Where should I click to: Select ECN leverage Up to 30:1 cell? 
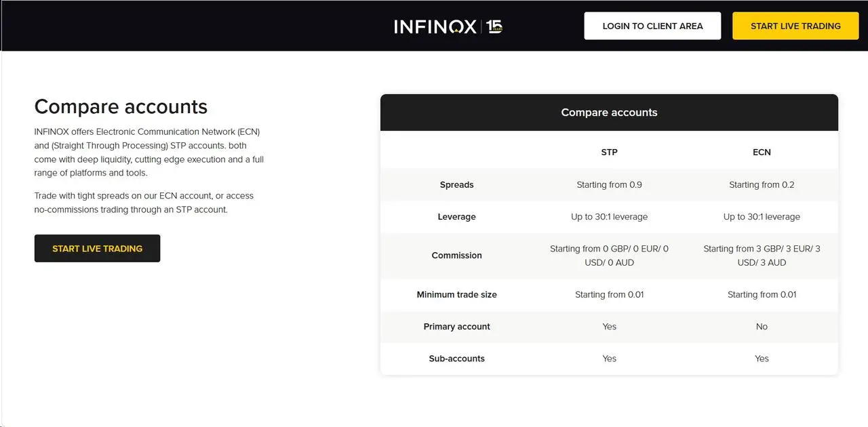pyautogui.click(x=762, y=217)
